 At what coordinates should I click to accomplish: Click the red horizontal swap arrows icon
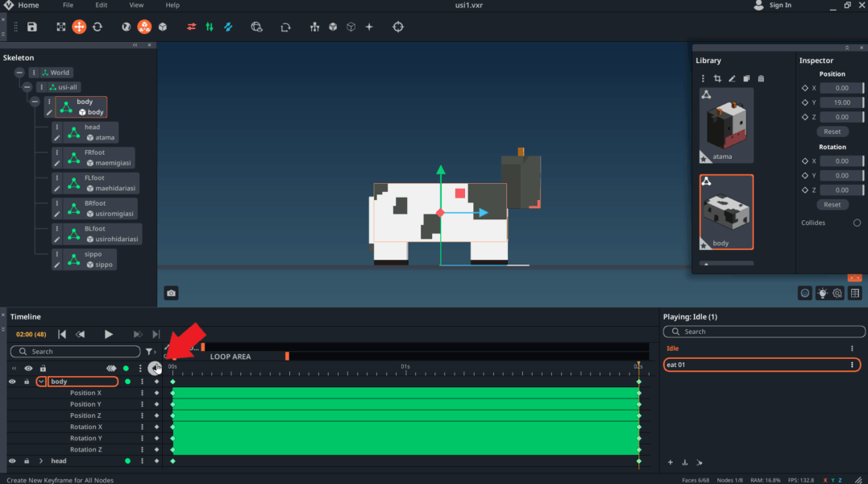[192, 27]
